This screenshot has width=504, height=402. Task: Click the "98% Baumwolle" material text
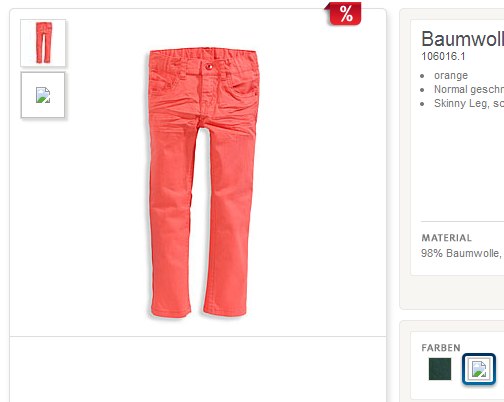pos(461,253)
